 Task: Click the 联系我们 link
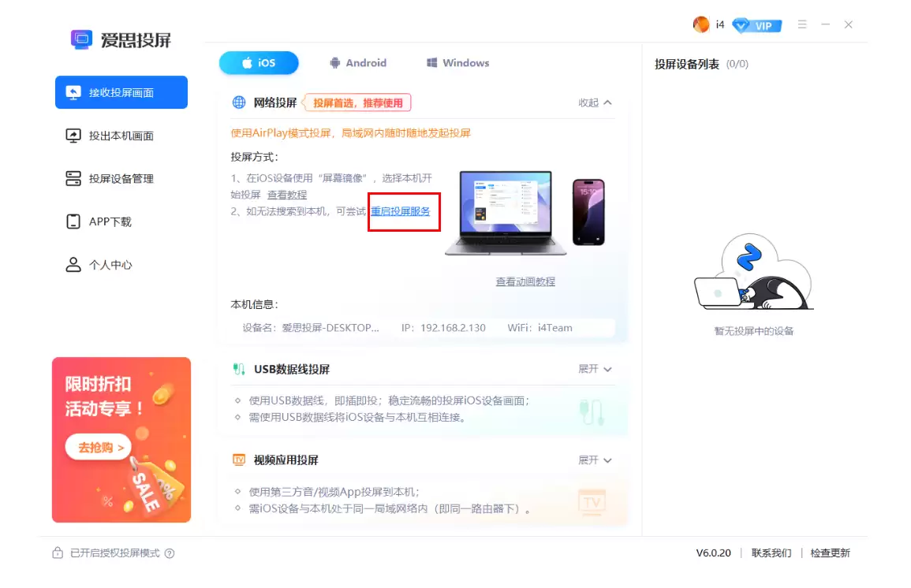(771, 553)
